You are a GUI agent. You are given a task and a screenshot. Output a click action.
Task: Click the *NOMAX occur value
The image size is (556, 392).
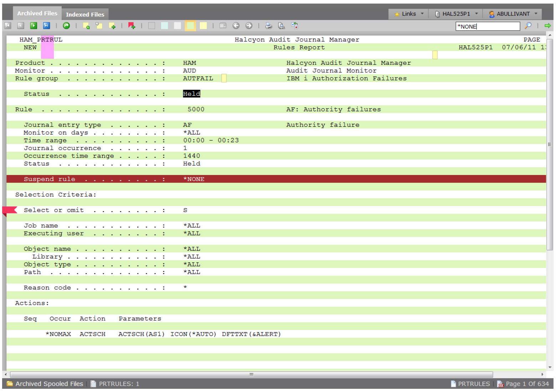(58, 334)
